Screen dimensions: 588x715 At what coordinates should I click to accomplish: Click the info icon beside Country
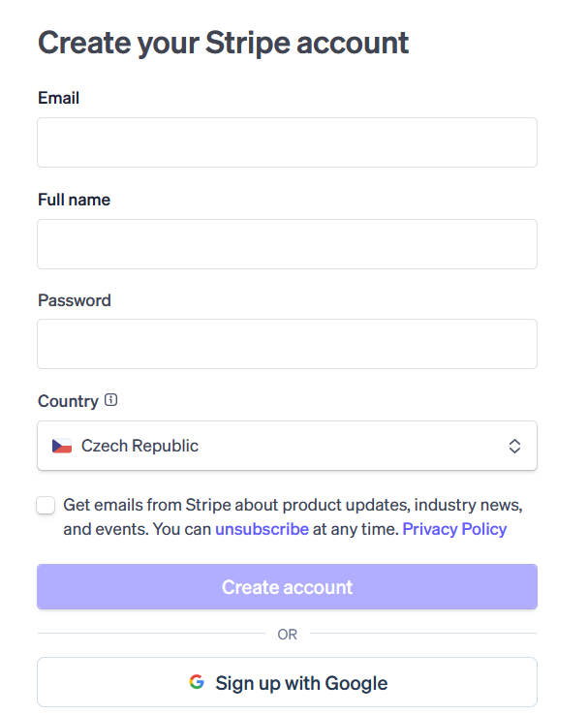point(110,400)
